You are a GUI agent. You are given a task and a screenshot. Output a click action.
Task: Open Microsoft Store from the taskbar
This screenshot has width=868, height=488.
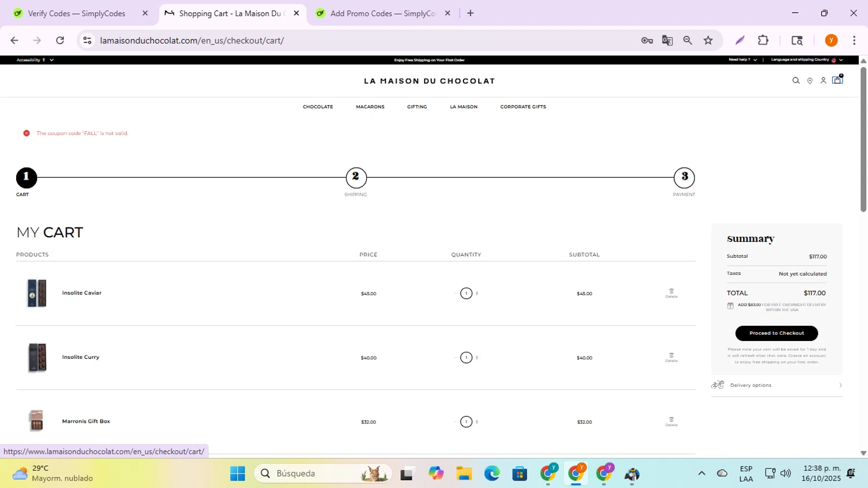point(520,474)
